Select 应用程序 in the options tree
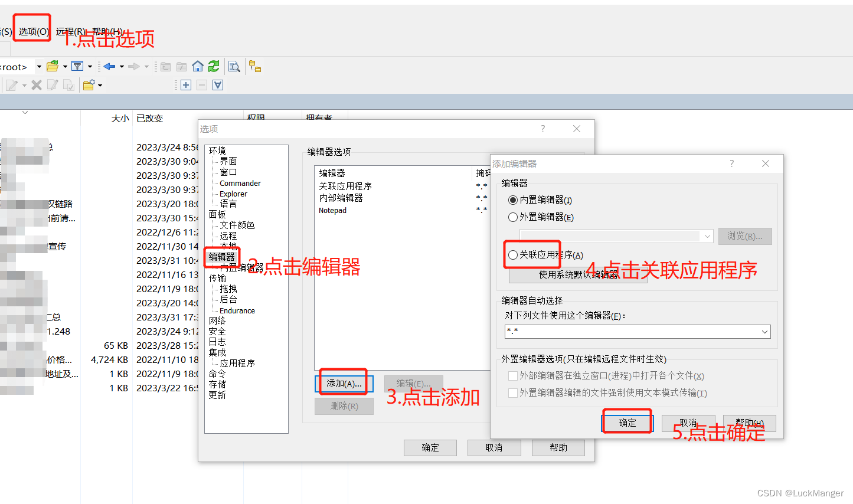Image resolution: width=853 pixels, height=504 pixels. click(x=237, y=363)
